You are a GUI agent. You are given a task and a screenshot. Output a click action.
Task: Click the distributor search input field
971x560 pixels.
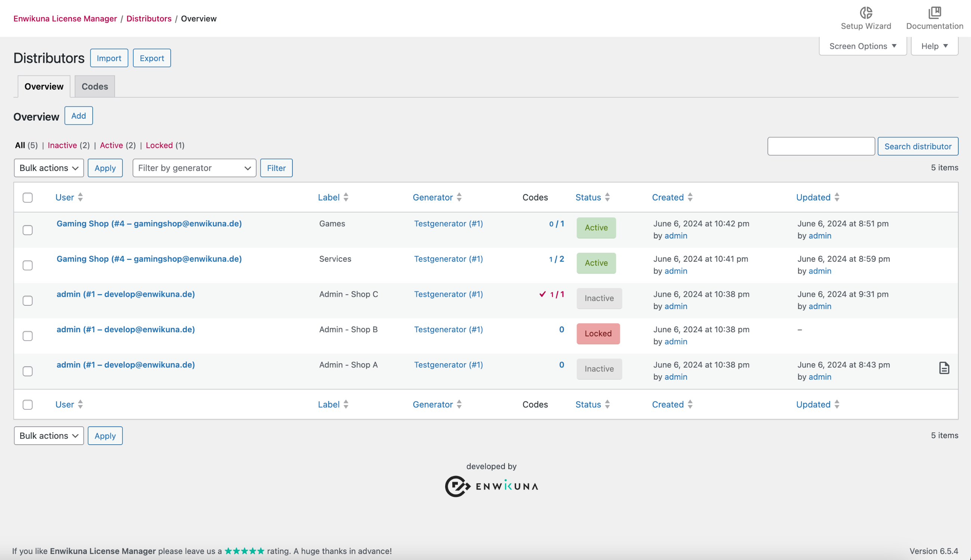point(821,147)
